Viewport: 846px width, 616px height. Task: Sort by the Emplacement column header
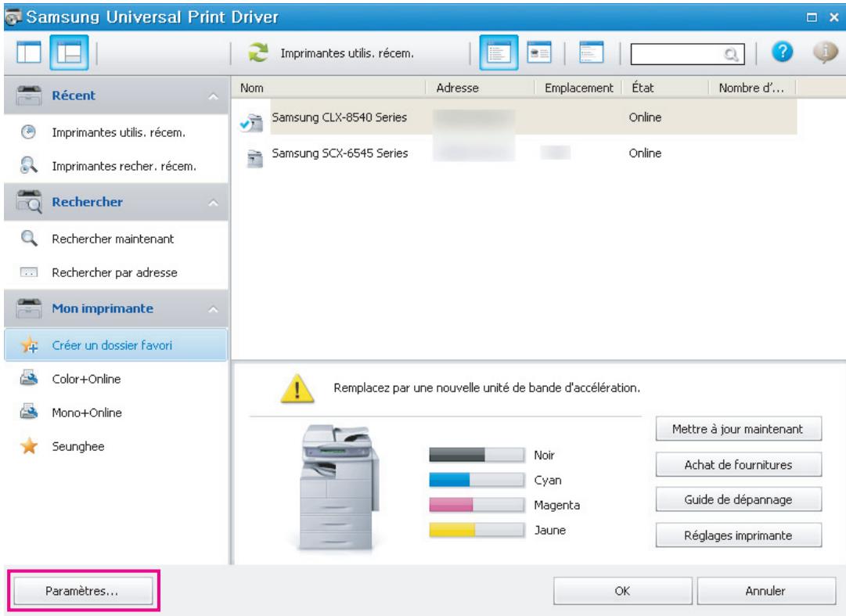[x=578, y=88]
